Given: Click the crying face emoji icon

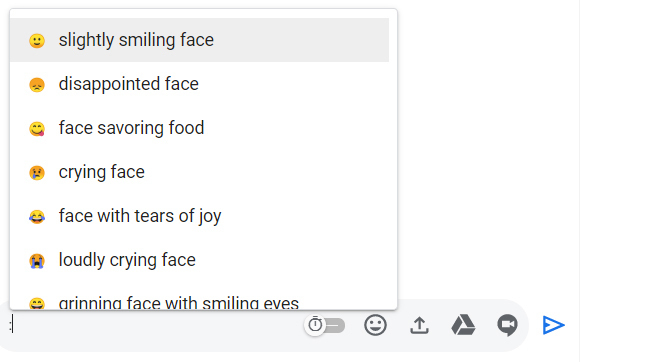Looking at the screenshot, I should [37, 173].
